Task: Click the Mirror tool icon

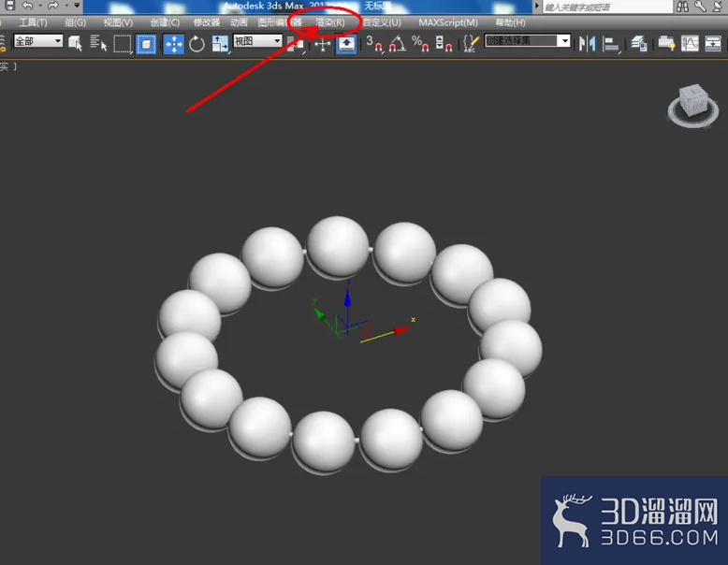Action: [x=587, y=44]
